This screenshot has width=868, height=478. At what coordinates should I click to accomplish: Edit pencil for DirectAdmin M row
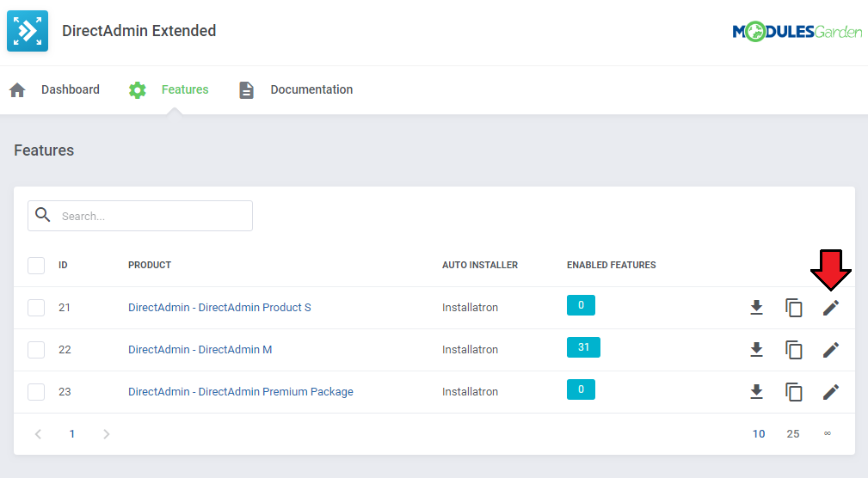(831, 350)
